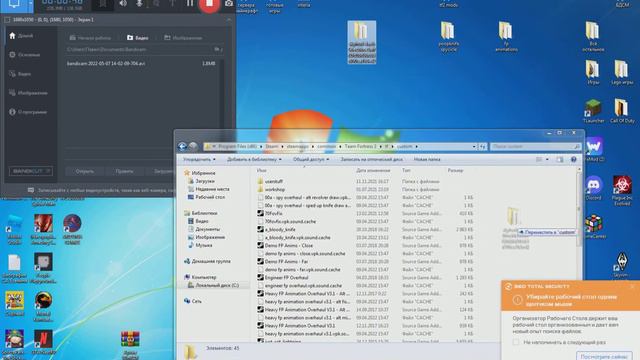Select Компьютер in navigation pane

[x=200, y=277]
